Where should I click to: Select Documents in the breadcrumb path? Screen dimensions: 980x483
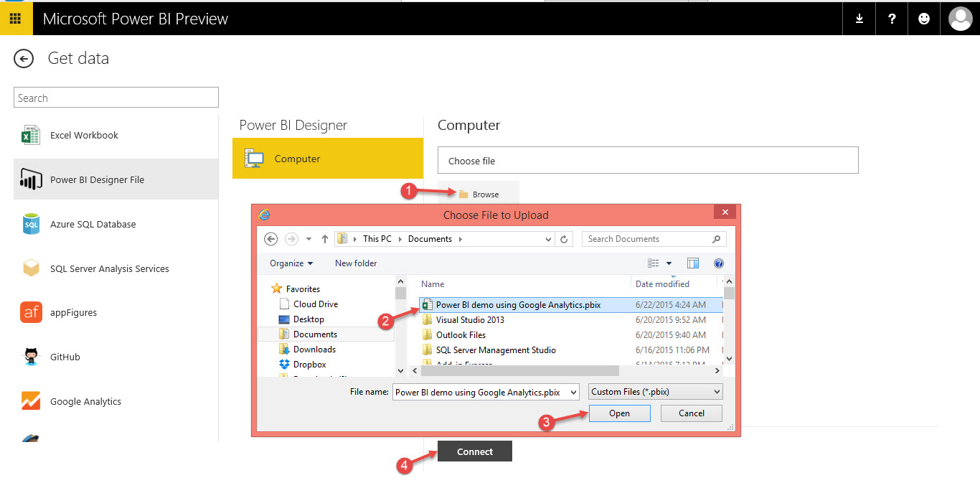coord(429,238)
